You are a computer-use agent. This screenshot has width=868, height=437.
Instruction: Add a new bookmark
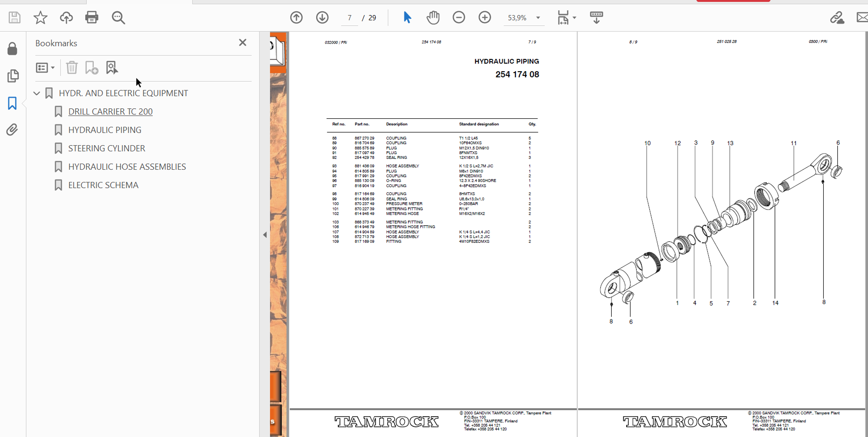tap(91, 68)
